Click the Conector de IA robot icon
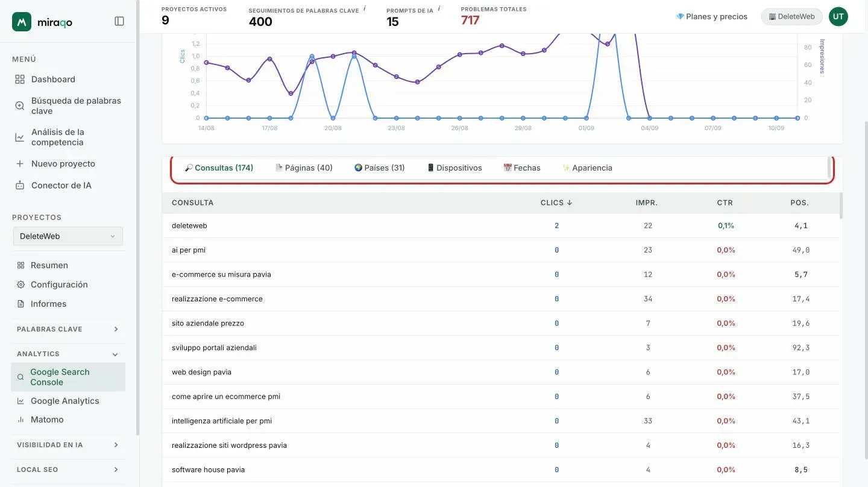 point(20,186)
